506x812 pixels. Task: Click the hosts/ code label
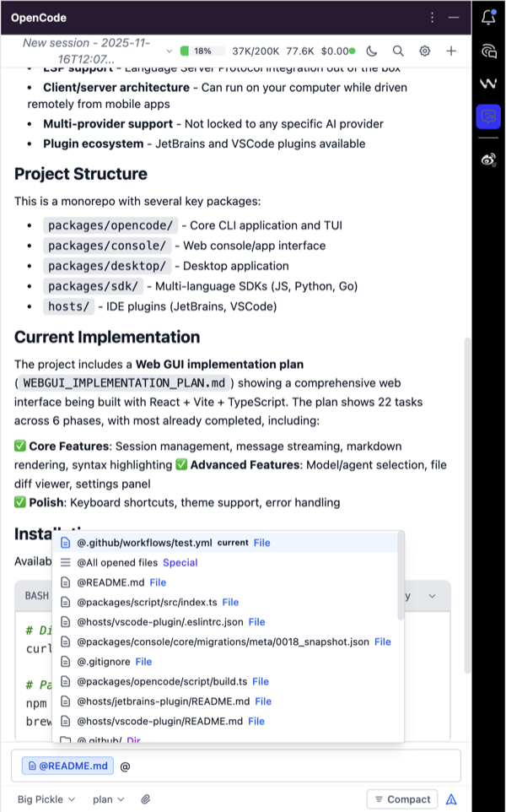tap(69, 306)
